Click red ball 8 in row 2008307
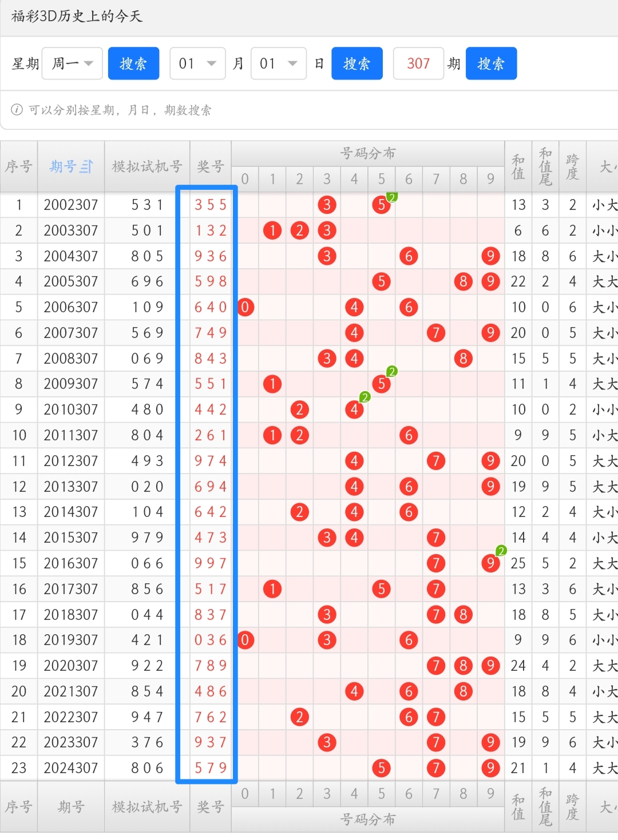Image resolution: width=618 pixels, height=840 pixels. [463, 359]
